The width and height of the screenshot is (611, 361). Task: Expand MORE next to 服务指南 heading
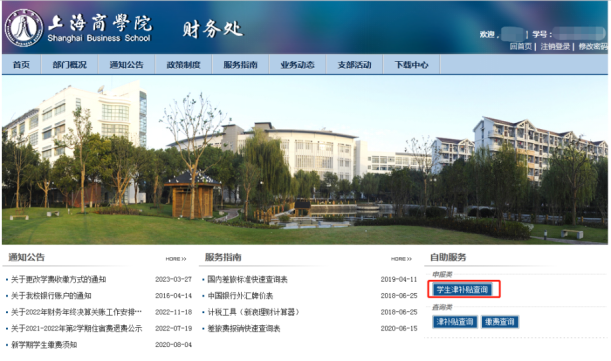coord(401,259)
